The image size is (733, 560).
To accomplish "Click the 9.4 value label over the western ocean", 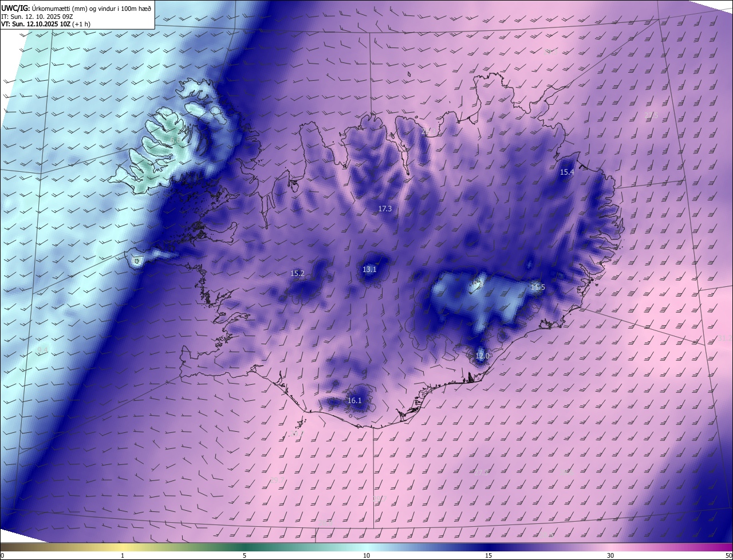I will pyautogui.click(x=42, y=350).
